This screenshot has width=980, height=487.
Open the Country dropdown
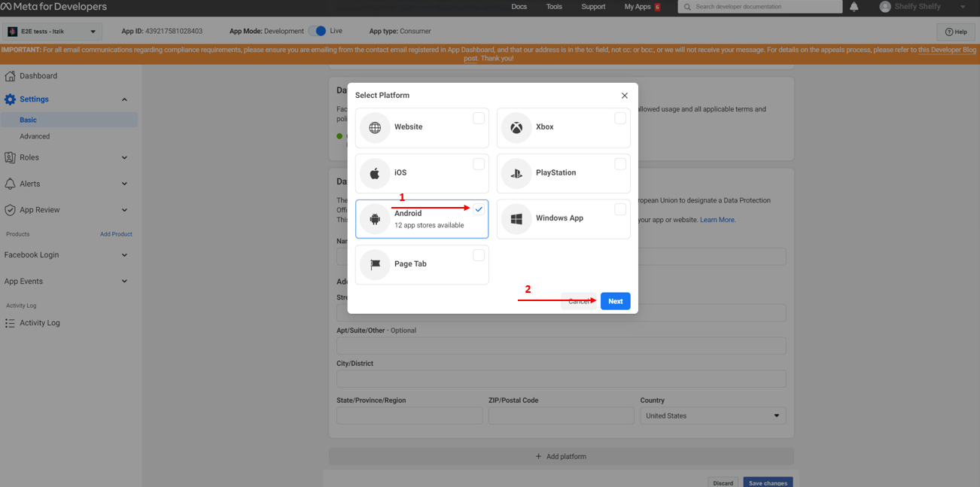click(x=712, y=415)
